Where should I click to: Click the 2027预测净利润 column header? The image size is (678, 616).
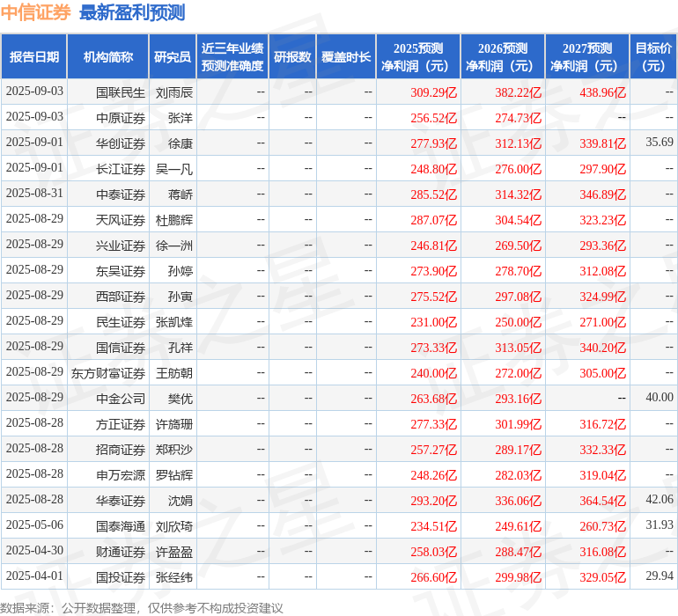587,56
